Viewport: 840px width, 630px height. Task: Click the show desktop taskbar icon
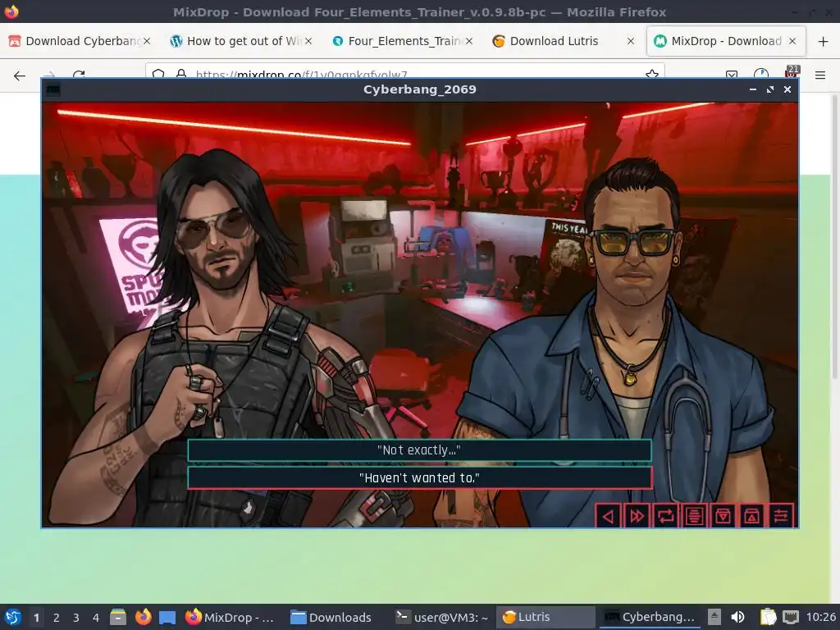point(167,617)
